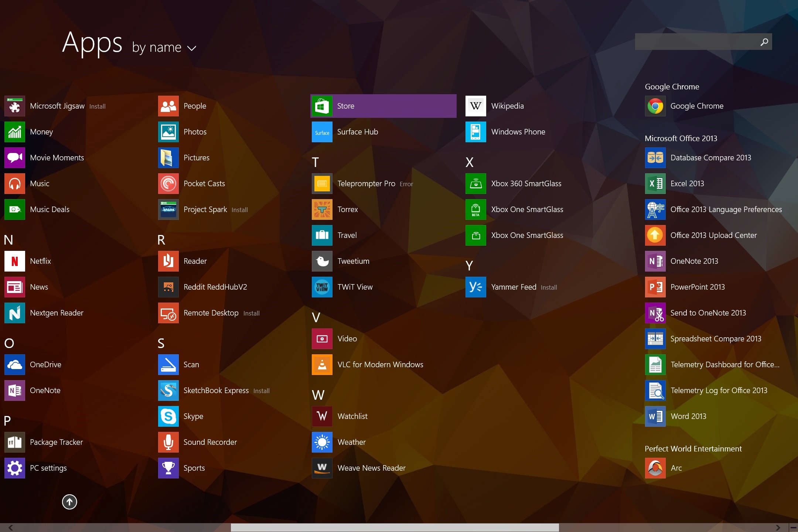Screen dimensions: 798x532
Task: Jump via the N letter header
Action: click(x=8, y=240)
